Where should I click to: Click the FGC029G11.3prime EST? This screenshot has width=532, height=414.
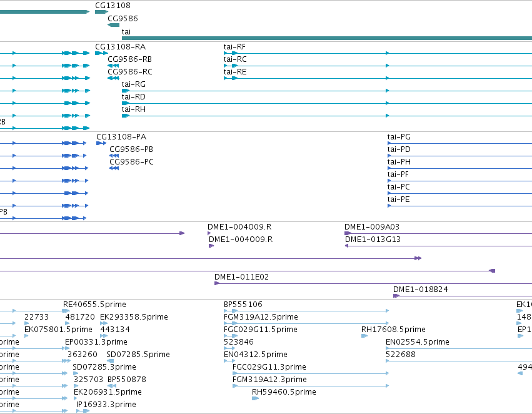tap(269, 367)
